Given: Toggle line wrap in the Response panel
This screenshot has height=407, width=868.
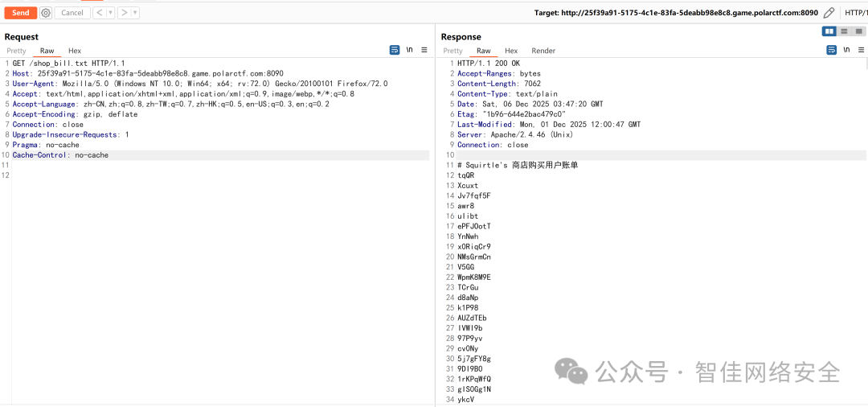Looking at the screenshot, I should tap(832, 50).
